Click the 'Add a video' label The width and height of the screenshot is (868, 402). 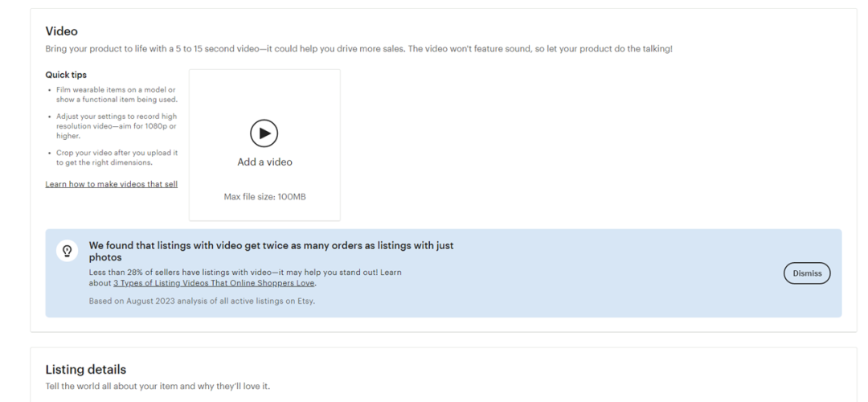[264, 162]
